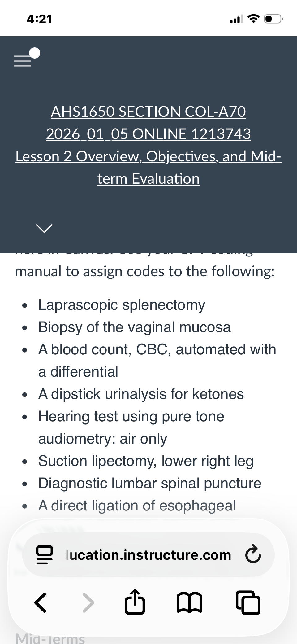This screenshot has height=644, width=297.
Task: Go back using Safari's back arrow
Action: click(x=41, y=603)
